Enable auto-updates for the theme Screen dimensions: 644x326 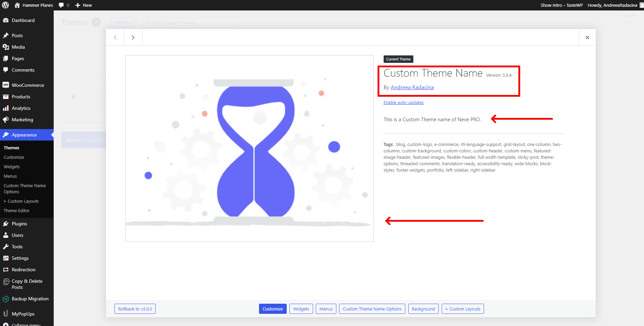(x=403, y=102)
